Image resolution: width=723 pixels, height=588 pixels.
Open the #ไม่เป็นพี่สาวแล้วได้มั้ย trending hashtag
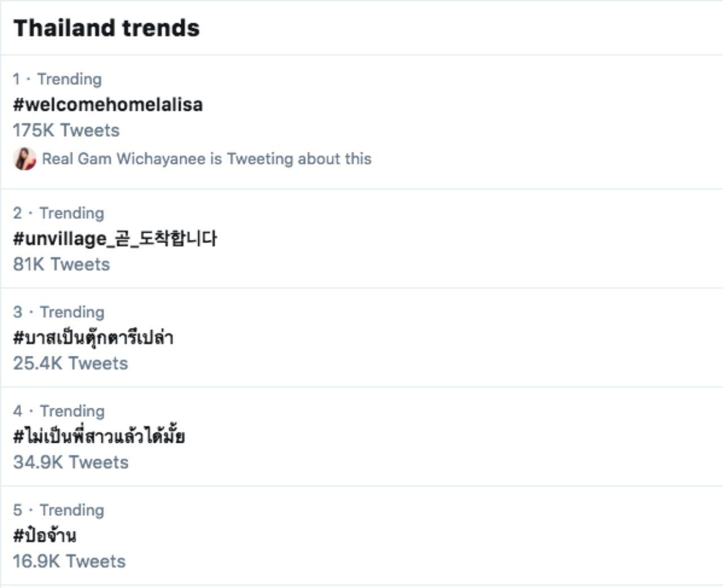(x=99, y=437)
